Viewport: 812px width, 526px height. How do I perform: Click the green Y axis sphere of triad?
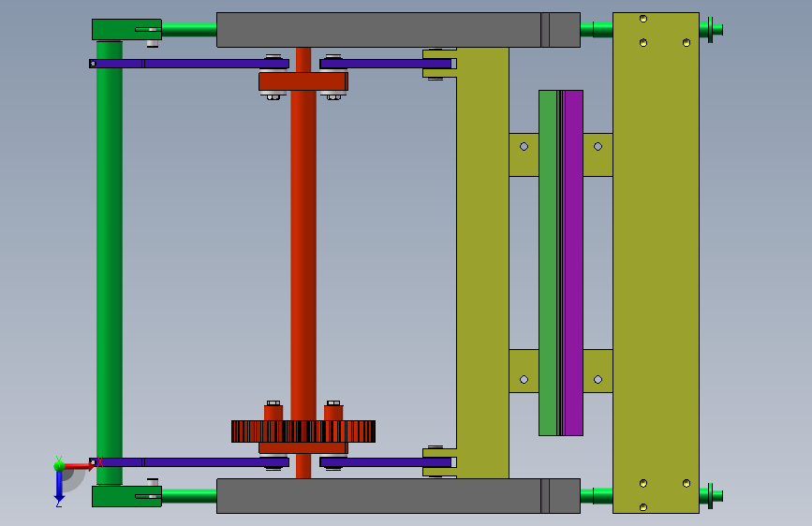pyautogui.click(x=59, y=466)
